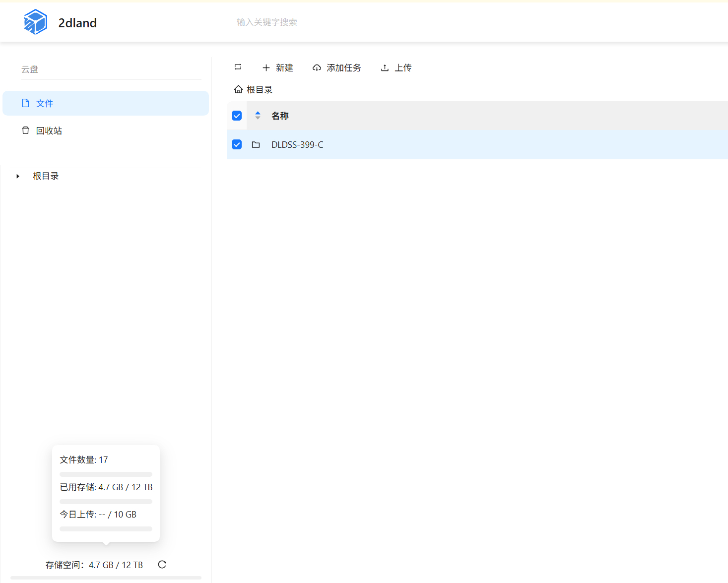Deselect the checkbox for DLDSS-399-C

click(237, 144)
